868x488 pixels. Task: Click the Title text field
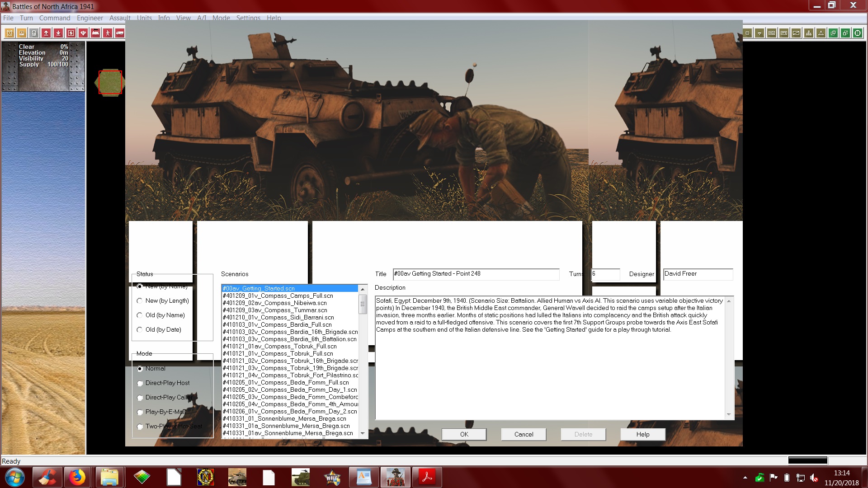pos(476,274)
